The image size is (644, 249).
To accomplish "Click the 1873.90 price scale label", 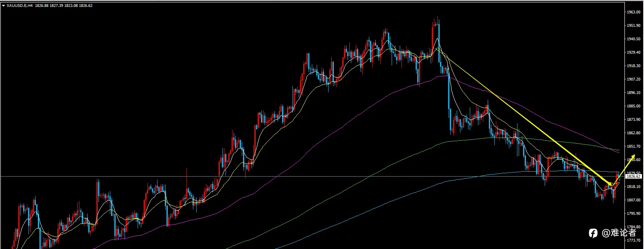I will [634, 120].
